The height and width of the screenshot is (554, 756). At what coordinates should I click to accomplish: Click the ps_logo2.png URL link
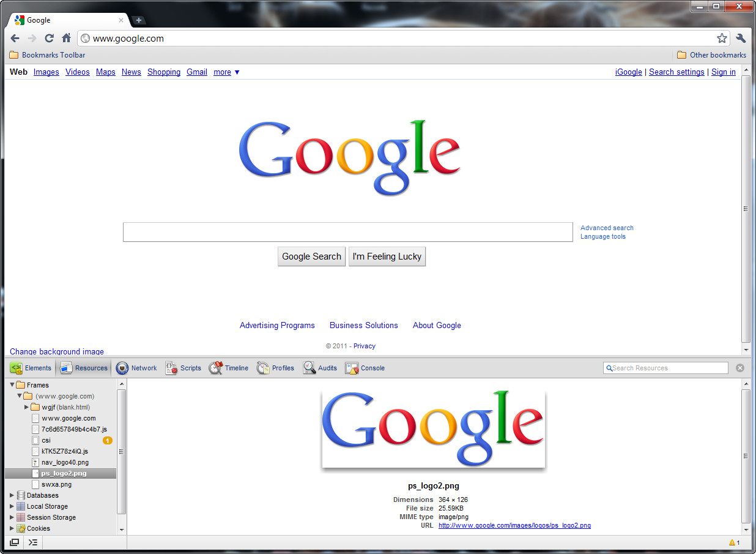pyautogui.click(x=514, y=525)
